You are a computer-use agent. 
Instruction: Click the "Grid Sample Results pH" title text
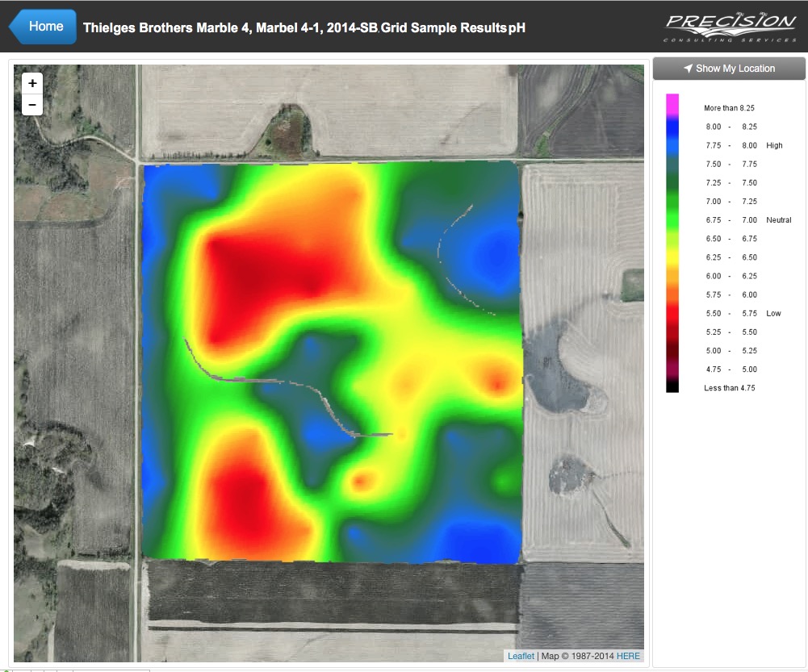point(453,27)
